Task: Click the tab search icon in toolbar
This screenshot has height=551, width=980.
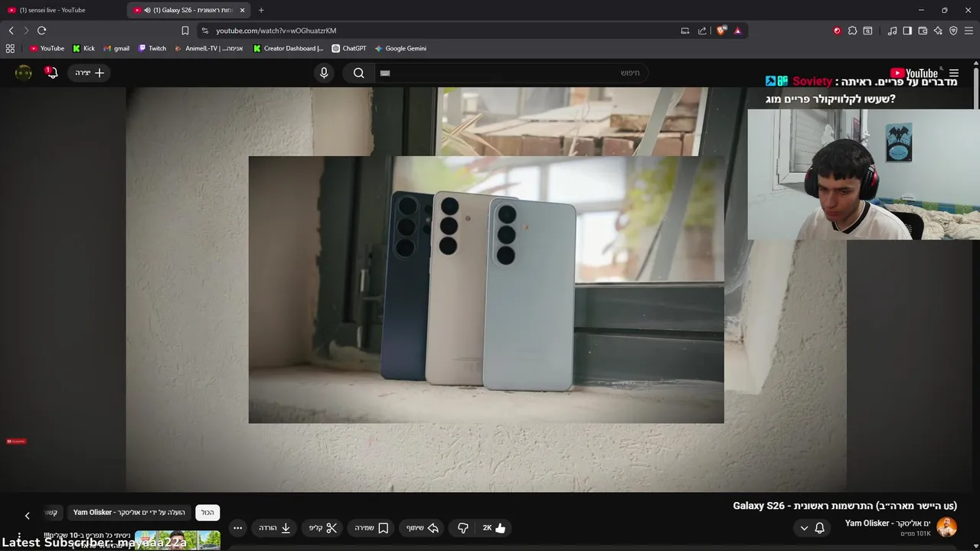Action: 867,31
